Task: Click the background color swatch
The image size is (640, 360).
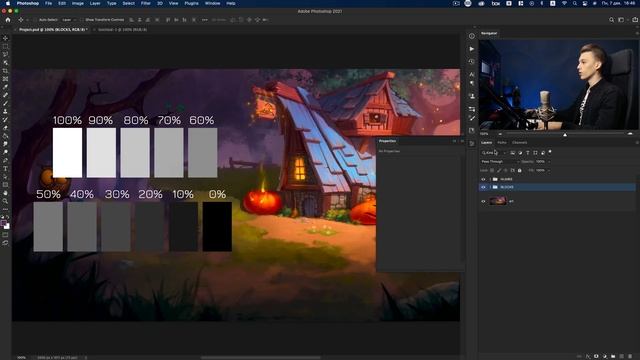Action: coord(7,227)
